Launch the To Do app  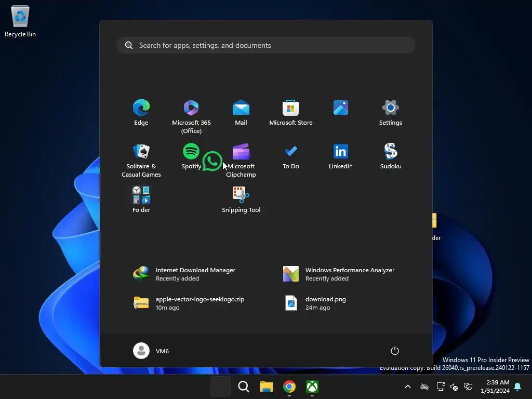coord(291,156)
